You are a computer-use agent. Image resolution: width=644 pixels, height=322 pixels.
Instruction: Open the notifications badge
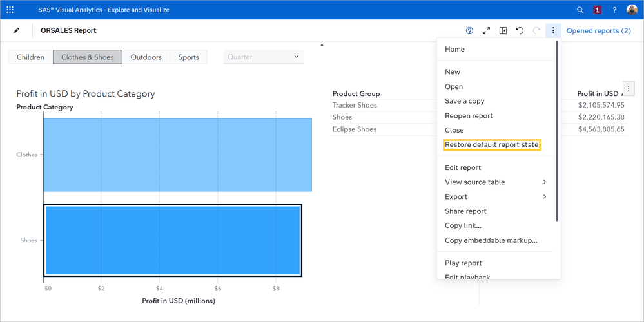tap(597, 10)
